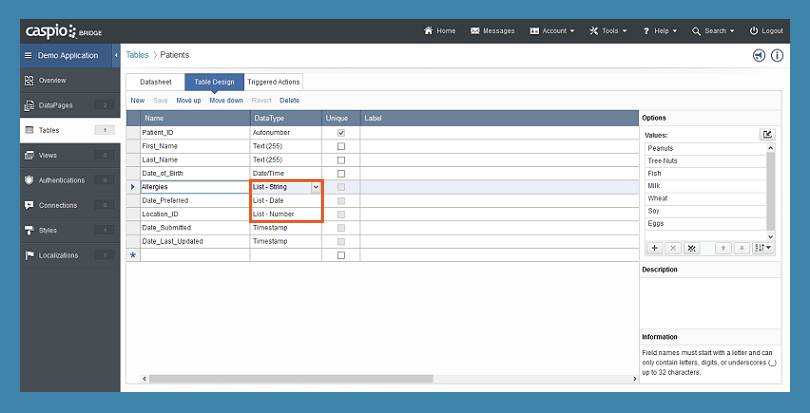Click Delete in the table toolbar

click(289, 100)
